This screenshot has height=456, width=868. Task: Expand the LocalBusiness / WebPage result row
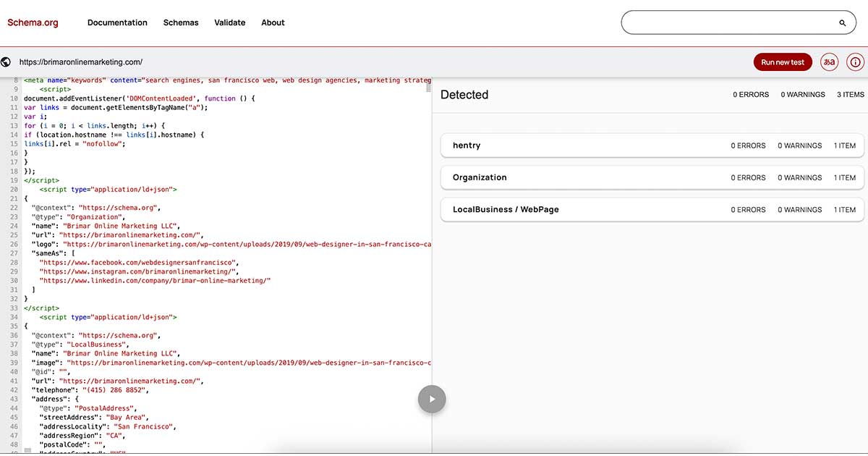652,209
